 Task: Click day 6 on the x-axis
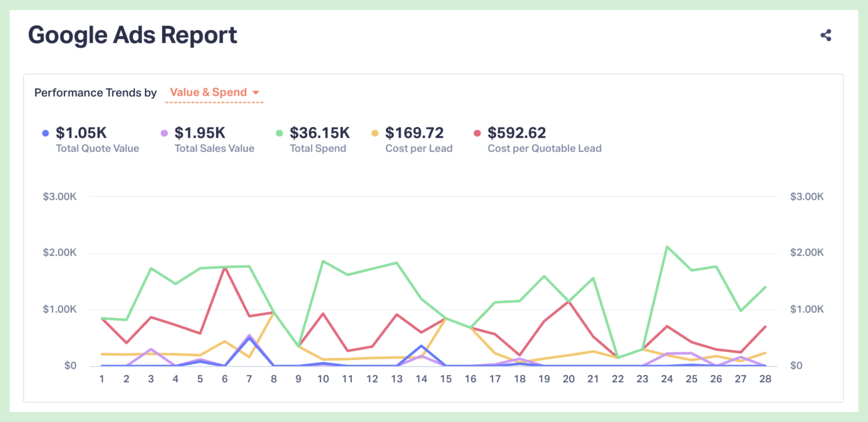click(224, 379)
